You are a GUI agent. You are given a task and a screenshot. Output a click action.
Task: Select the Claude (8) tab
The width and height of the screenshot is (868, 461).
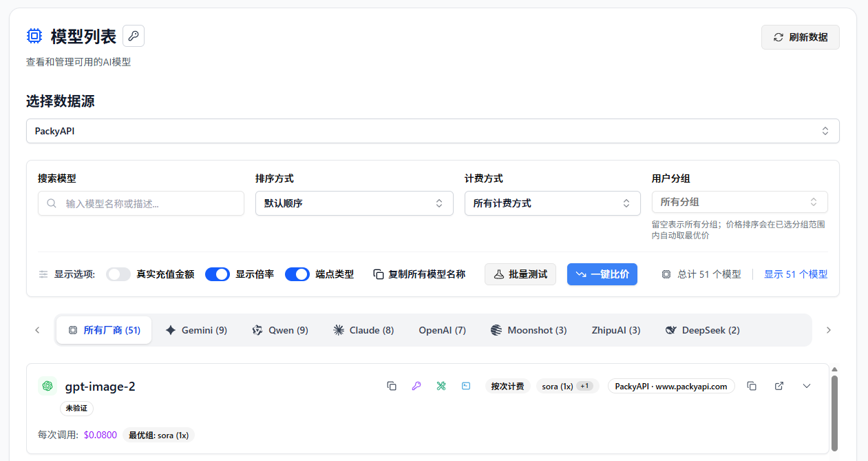point(363,330)
